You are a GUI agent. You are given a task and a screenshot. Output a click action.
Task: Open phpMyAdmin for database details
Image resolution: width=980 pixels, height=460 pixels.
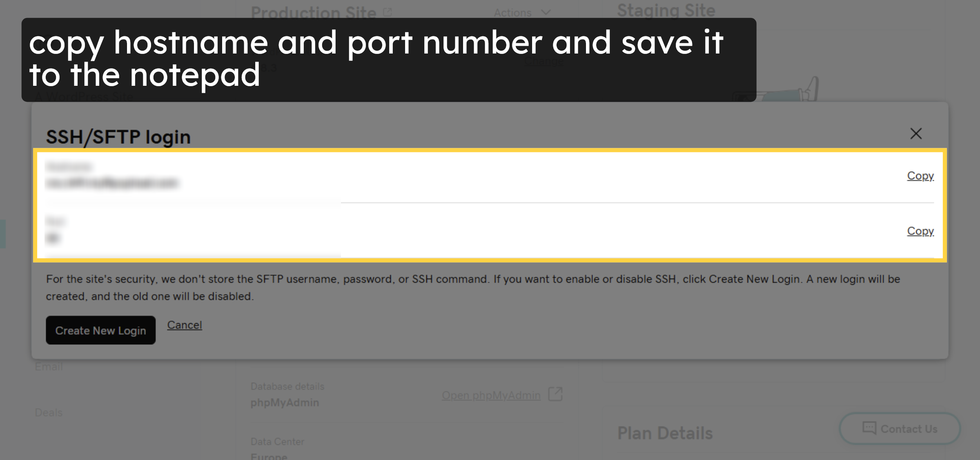491,395
